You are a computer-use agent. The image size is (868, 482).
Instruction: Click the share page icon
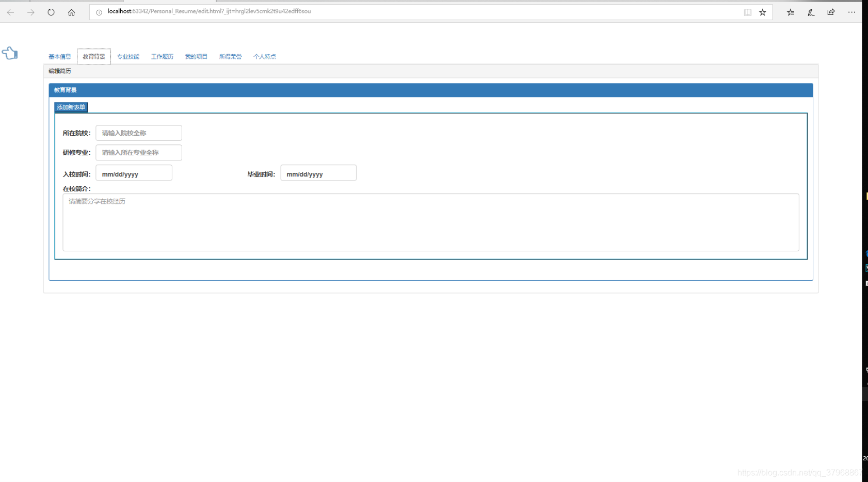point(831,12)
